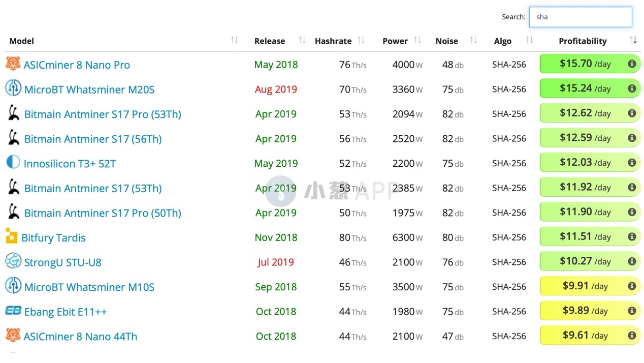Open info icon on $12.03 /day profitability
This screenshot has width=644, height=363.
click(x=632, y=163)
